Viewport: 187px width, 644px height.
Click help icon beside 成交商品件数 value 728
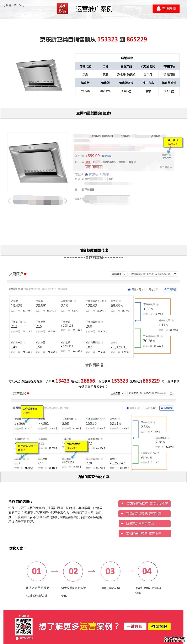101,459
